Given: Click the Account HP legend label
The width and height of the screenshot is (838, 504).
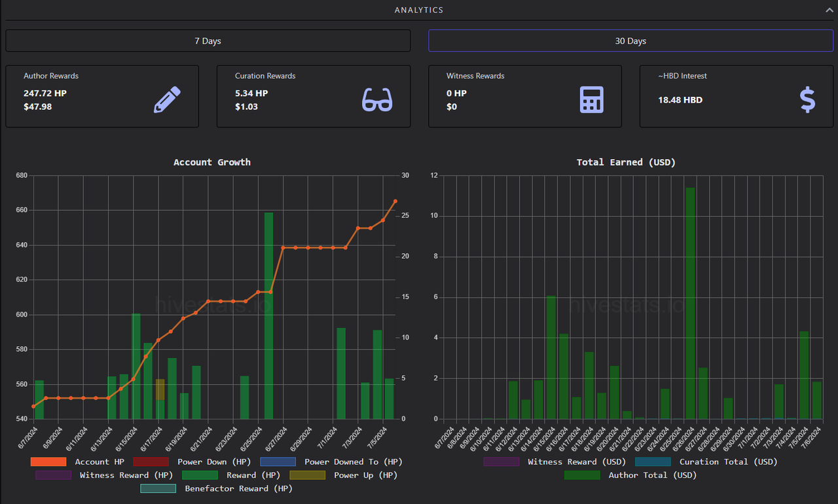Looking at the screenshot, I should 100,462.
